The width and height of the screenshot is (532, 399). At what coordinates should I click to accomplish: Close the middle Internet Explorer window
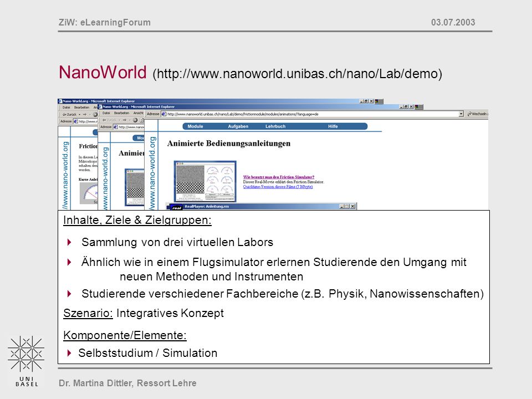pos(412,106)
